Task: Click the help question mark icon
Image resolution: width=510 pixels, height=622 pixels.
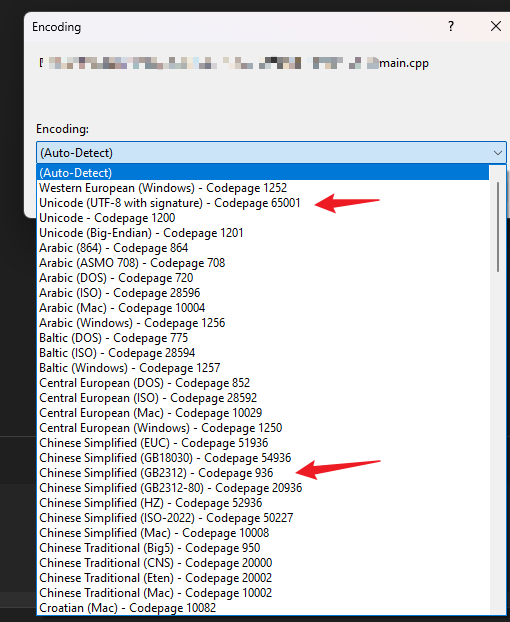Action: (x=451, y=26)
